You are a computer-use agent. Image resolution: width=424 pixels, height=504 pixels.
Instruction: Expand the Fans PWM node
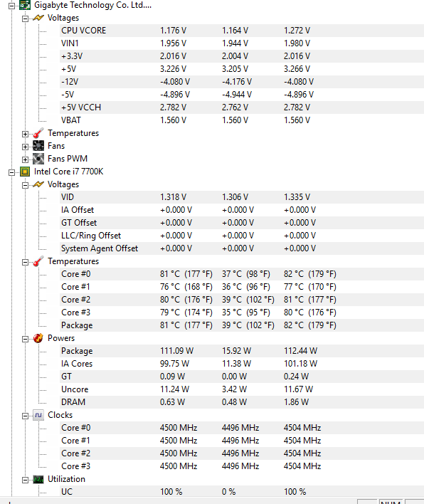(25, 159)
